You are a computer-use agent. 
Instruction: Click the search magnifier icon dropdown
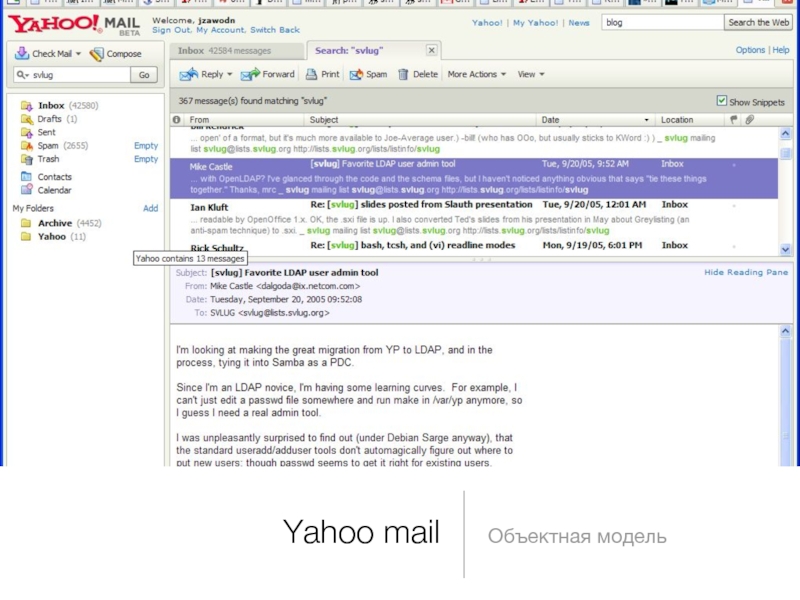click(x=22, y=75)
